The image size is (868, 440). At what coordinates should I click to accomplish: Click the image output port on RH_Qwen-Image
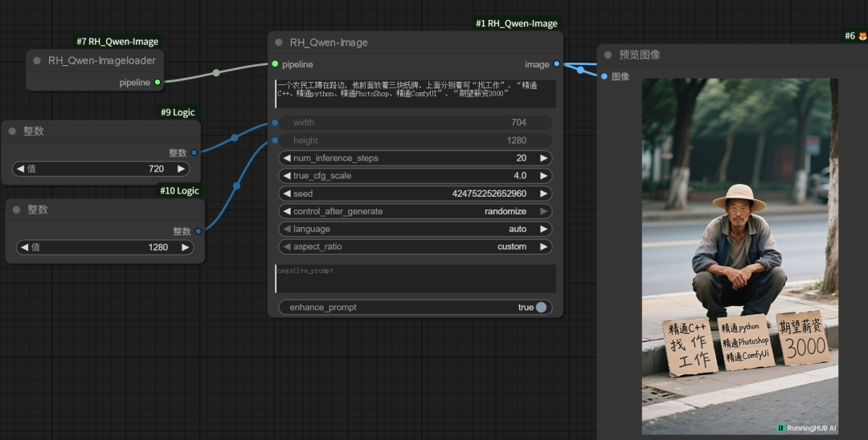point(557,64)
